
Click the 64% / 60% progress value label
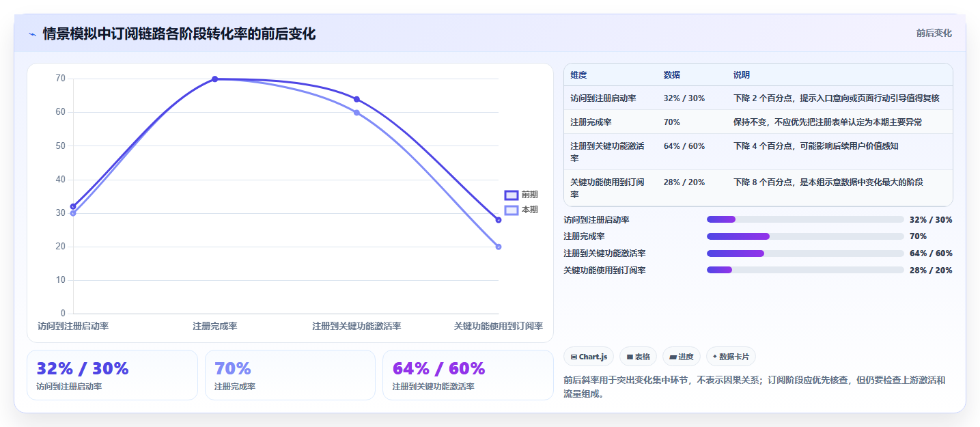pos(931,253)
